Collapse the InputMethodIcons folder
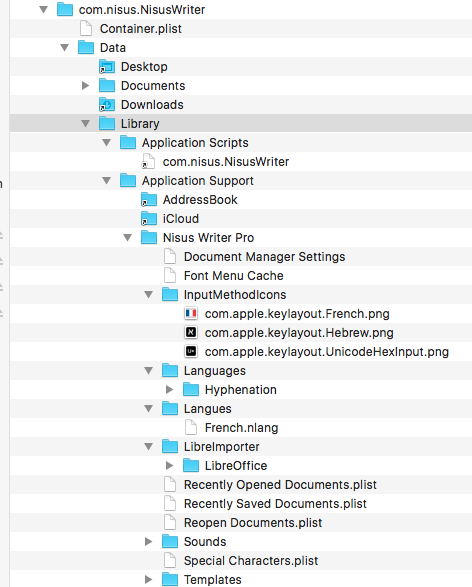 [149, 295]
